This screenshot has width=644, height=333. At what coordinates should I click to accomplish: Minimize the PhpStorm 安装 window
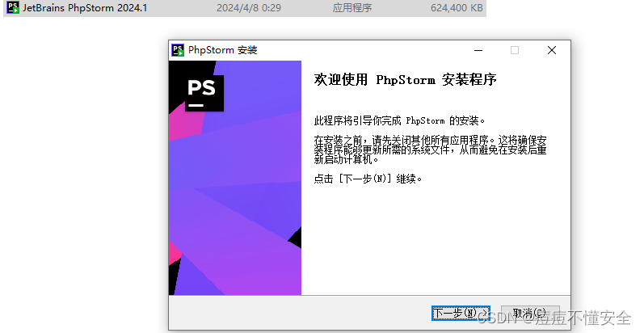point(478,50)
